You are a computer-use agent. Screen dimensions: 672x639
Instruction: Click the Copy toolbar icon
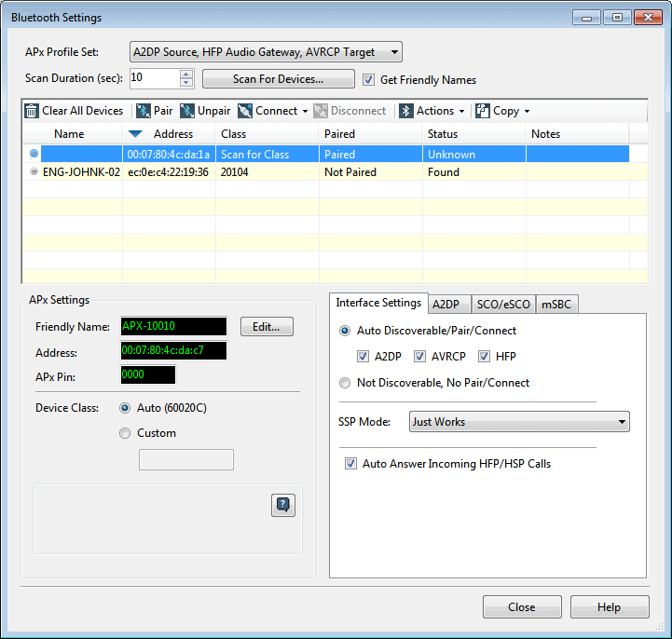click(483, 111)
